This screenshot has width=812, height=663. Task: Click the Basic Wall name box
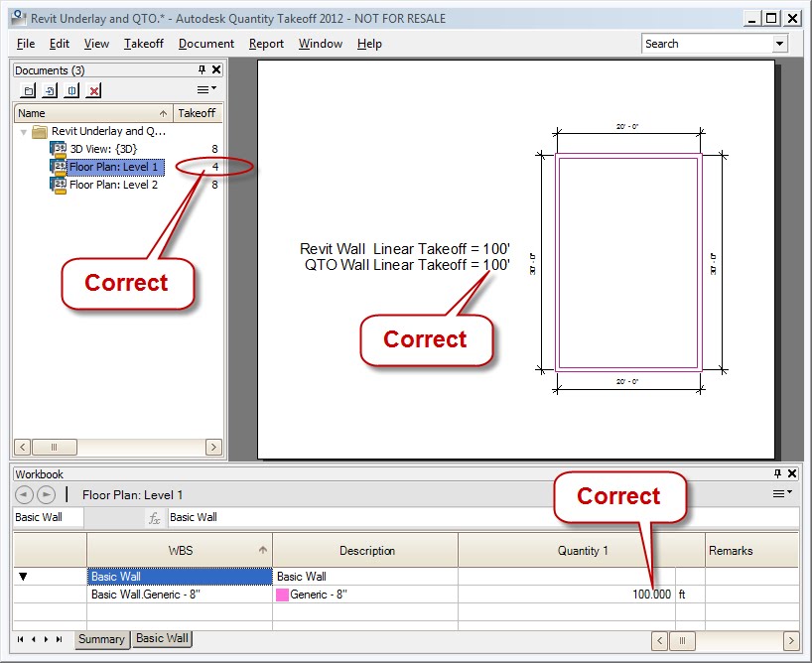click(x=49, y=517)
